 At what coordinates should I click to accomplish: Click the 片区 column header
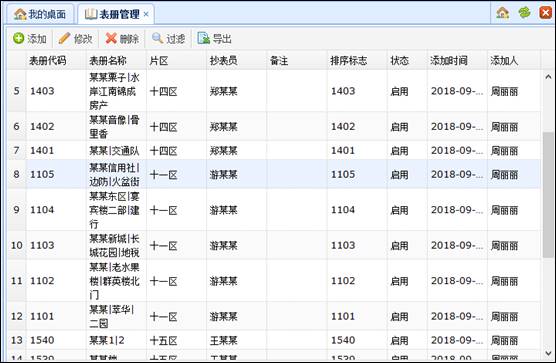(177, 61)
